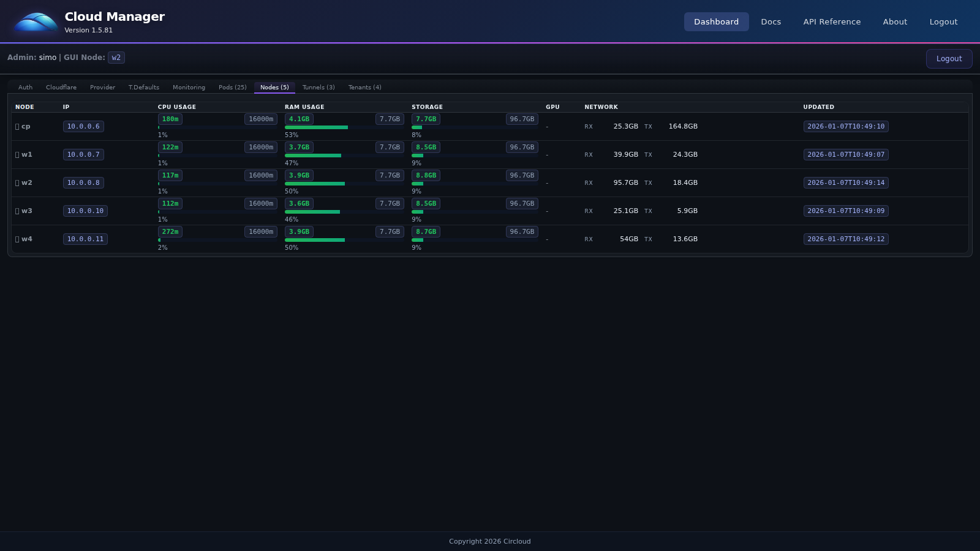This screenshot has width=980, height=551.
Task: Open the Cloudflare tab
Action: [61, 87]
